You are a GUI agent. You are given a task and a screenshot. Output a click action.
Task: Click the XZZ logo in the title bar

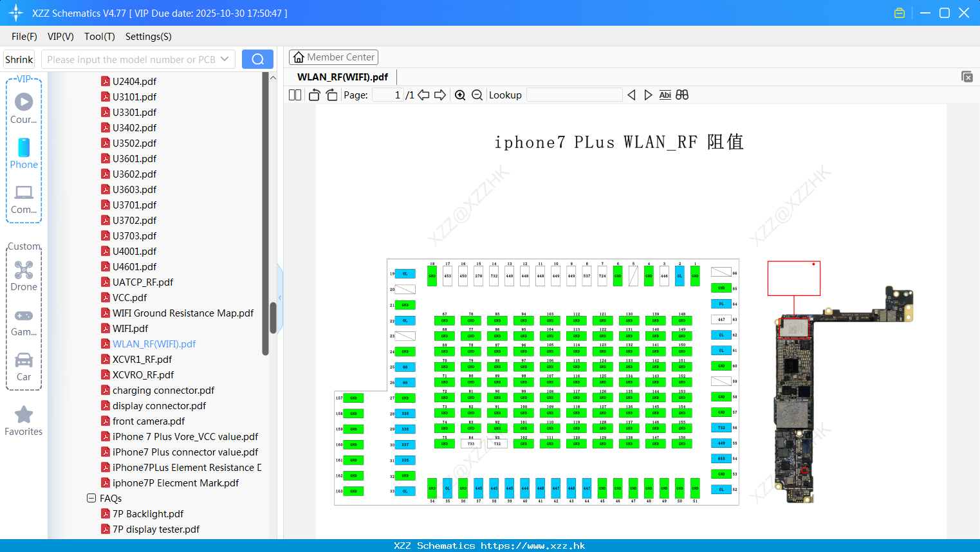(16, 13)
